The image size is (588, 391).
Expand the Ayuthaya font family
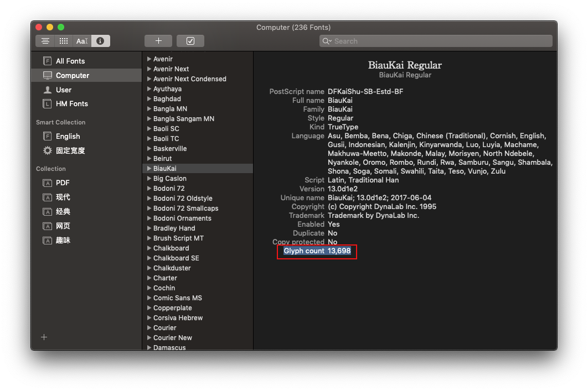(x=149, y=88)
